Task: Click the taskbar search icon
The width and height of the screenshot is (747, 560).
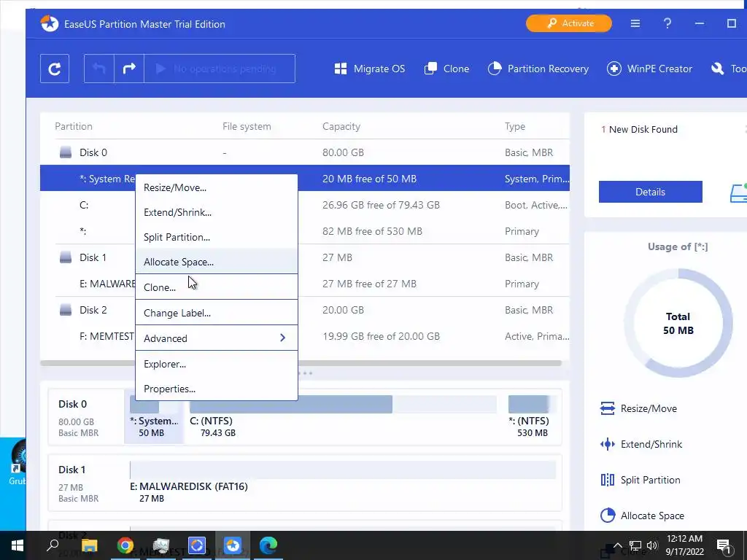Action: [x=53, y=545]
